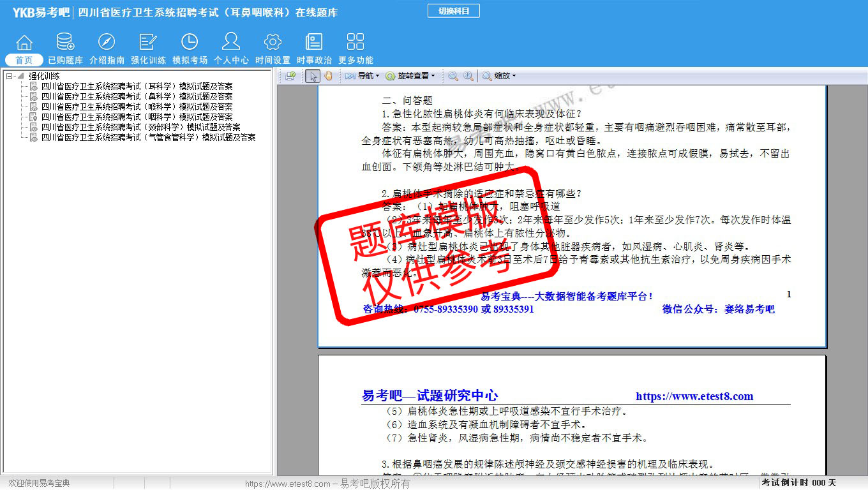The height and width of the screenshot is (490, 868).
Task: Open the 个人中心 person icon
Action: [231, 42]
